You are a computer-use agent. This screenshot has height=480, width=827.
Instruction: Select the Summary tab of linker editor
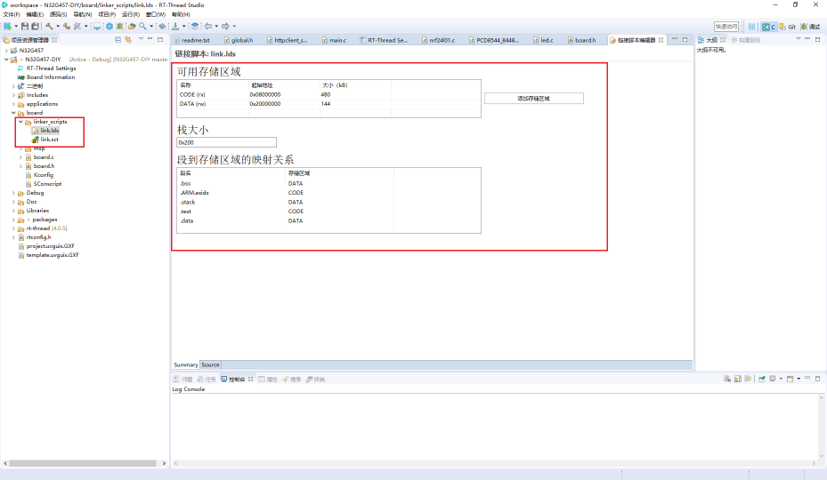pyautogui.click(x=186, y=365)
